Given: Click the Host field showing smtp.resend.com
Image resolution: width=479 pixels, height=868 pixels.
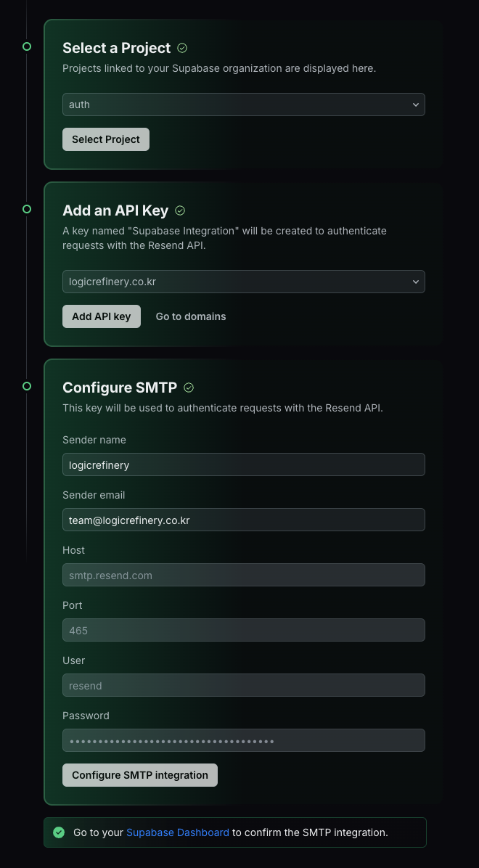Looking at the screenshot, I should click(244, 575).
